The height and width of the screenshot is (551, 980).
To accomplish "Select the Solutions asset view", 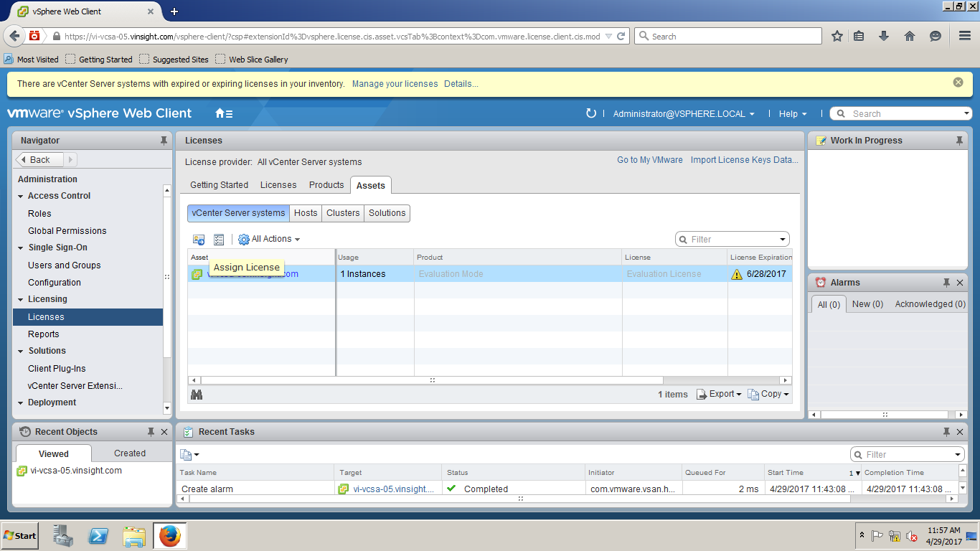I will tap(387, 213).
